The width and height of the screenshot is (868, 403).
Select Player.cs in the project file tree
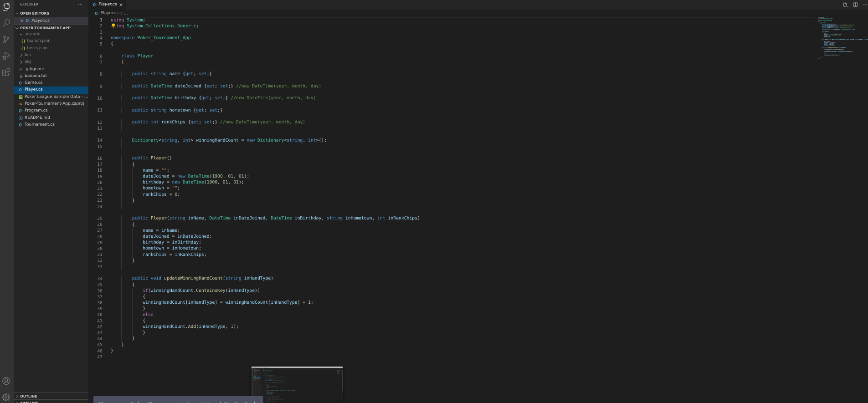(x=51, y=90)
